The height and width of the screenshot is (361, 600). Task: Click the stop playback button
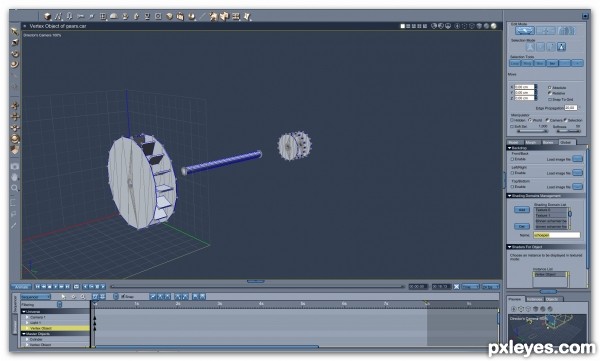click(x=49, y=286)
